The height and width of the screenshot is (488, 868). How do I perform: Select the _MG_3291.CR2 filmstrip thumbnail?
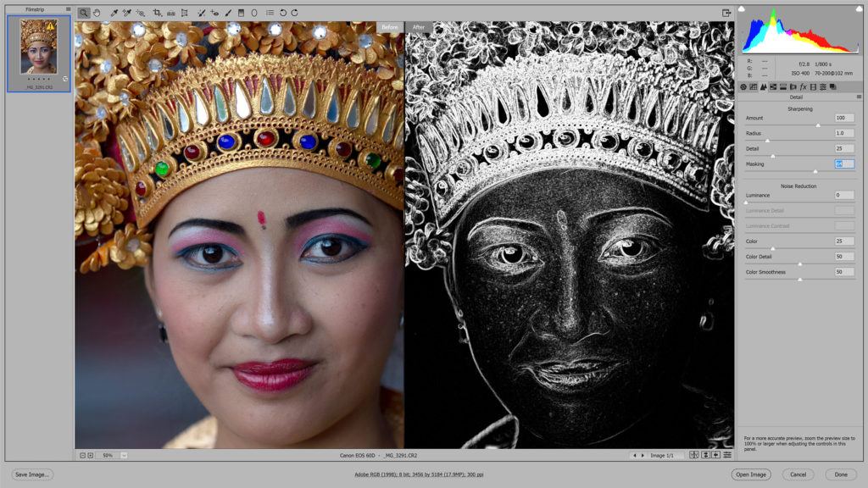click(x=38, y=48)
